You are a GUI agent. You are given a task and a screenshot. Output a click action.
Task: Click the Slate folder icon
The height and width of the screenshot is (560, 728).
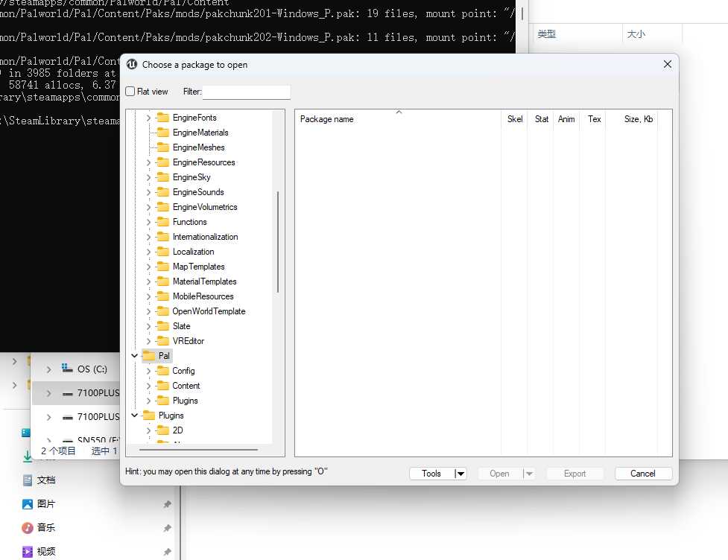[x=162, y=326]
